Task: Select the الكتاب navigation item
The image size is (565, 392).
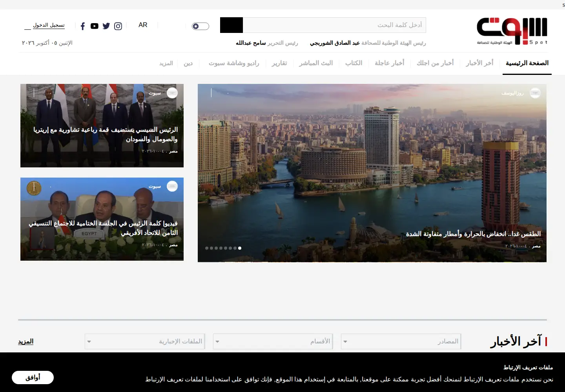Action: (x=354, y=63)
